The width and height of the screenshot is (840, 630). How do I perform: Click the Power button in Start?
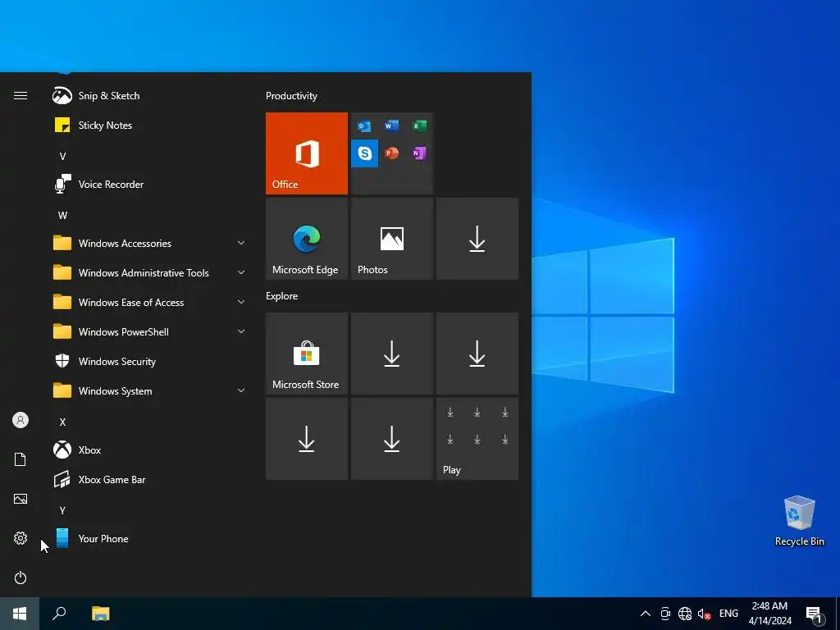[x=21, y=577]
